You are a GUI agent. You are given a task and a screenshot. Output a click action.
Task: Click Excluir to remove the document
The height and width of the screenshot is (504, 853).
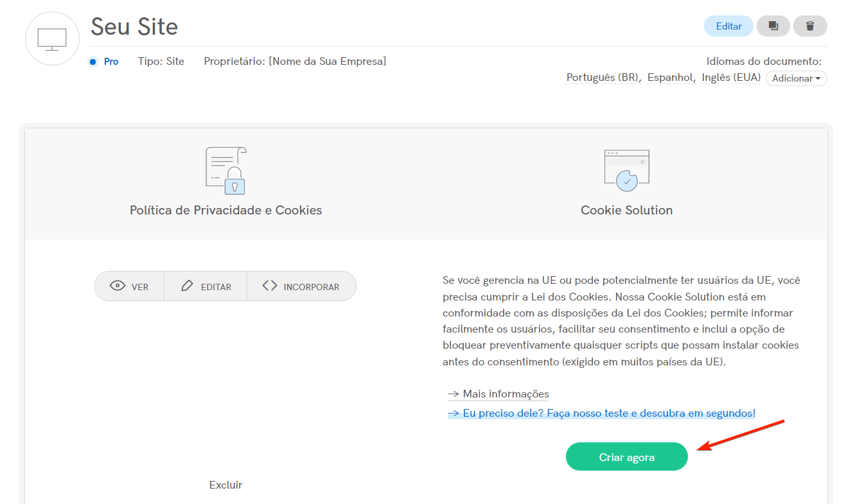225,485
